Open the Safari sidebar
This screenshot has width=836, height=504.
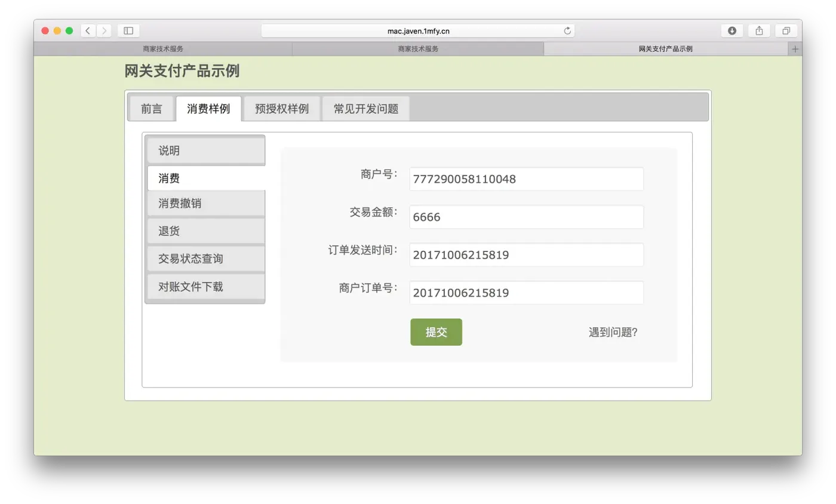[128, 30]
